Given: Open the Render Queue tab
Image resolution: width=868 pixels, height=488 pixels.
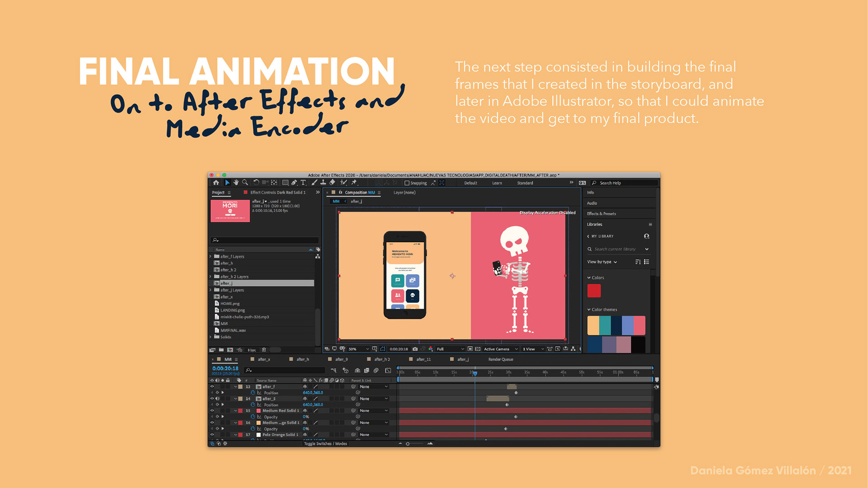Looking at the screenshot, I should [x=500, y=360].
